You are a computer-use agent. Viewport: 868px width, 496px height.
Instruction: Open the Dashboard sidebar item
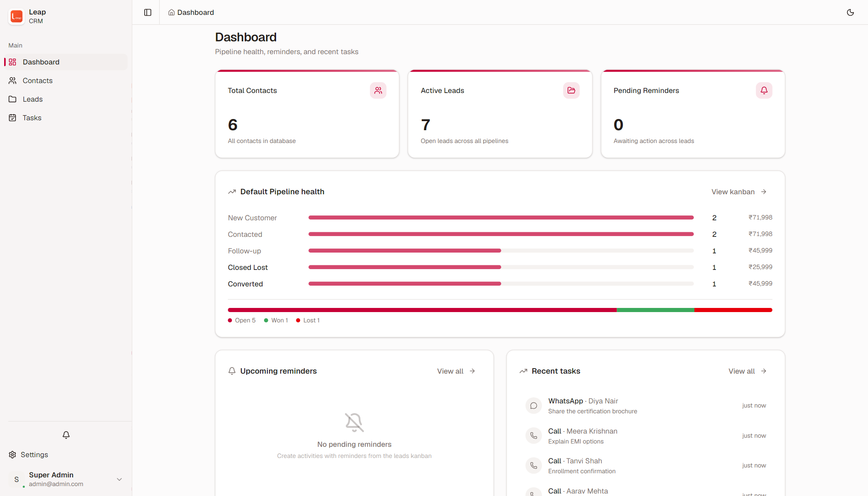(x=66, y=62)
